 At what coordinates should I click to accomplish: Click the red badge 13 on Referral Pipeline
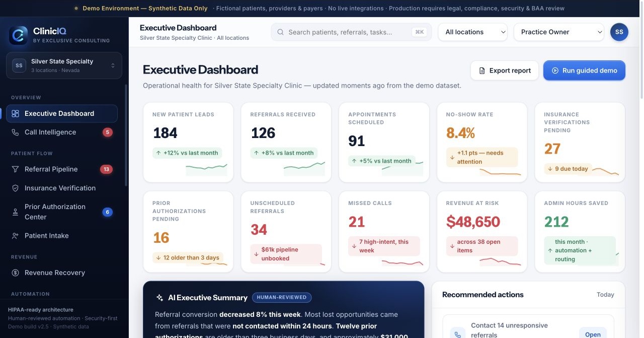point(106,169)
